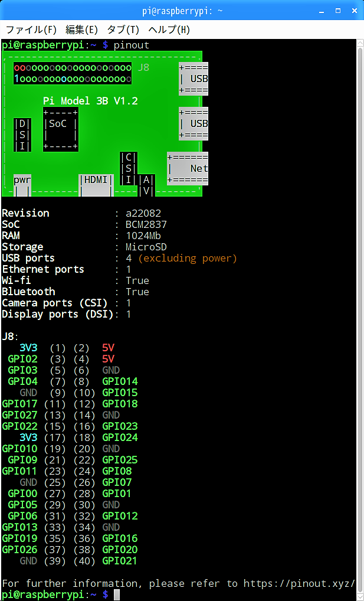
Task: Click the HDMI port in diagram
Action: [96, 185]
